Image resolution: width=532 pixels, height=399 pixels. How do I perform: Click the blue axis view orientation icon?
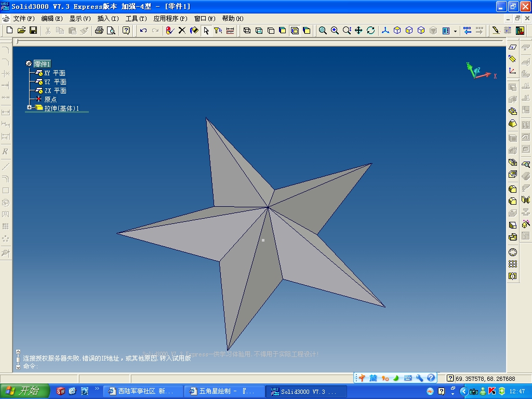pos(385,31)
